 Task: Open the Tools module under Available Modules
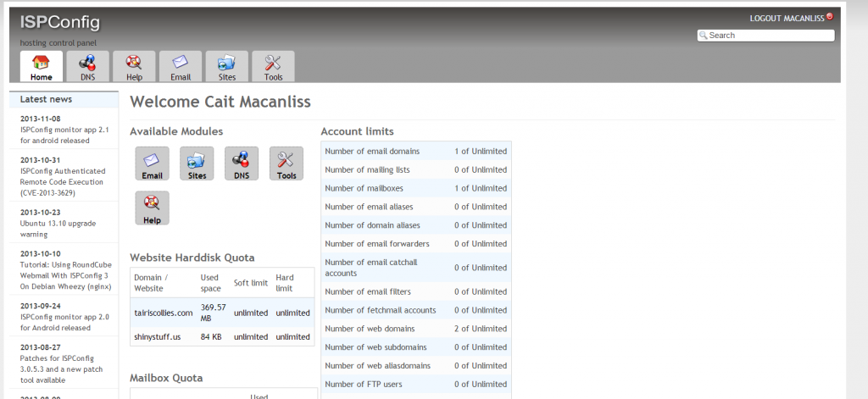[x=287, y=163]
